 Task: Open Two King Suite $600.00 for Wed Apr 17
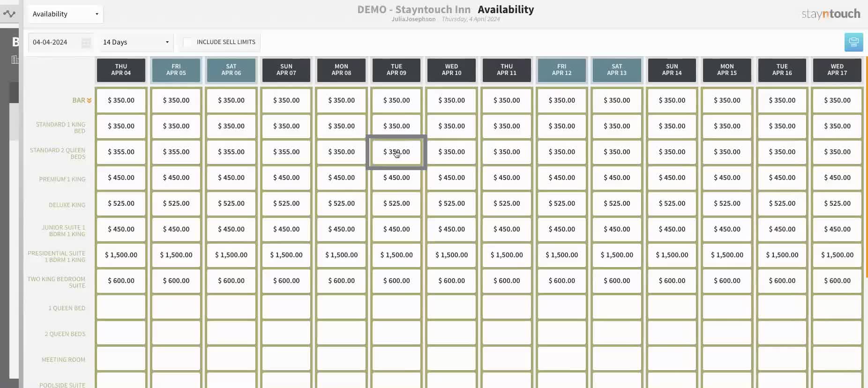(837, 281)
